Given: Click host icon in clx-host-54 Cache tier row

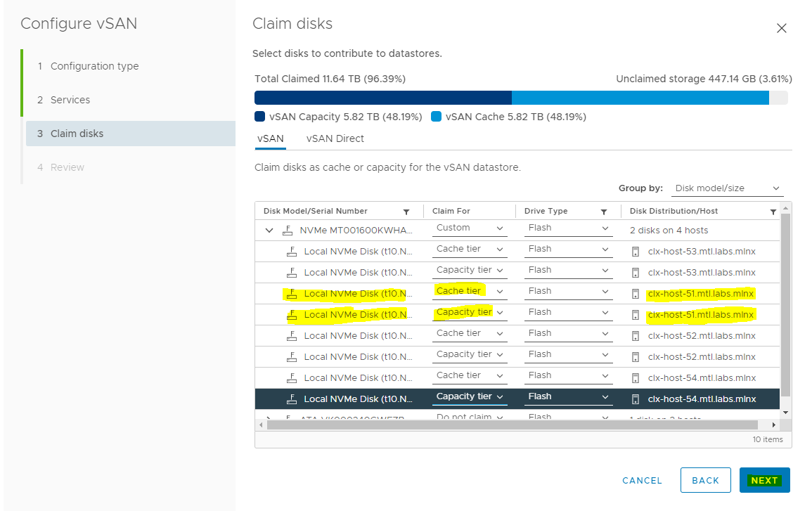Looking at the screenshot, I should (x=636, y=378).
